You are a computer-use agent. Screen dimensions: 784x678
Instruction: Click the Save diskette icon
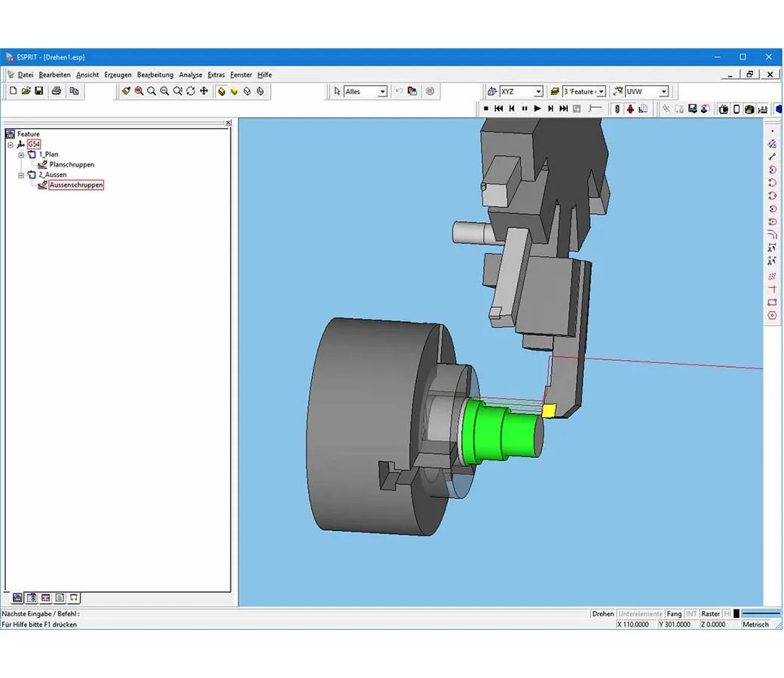[38, 91]
